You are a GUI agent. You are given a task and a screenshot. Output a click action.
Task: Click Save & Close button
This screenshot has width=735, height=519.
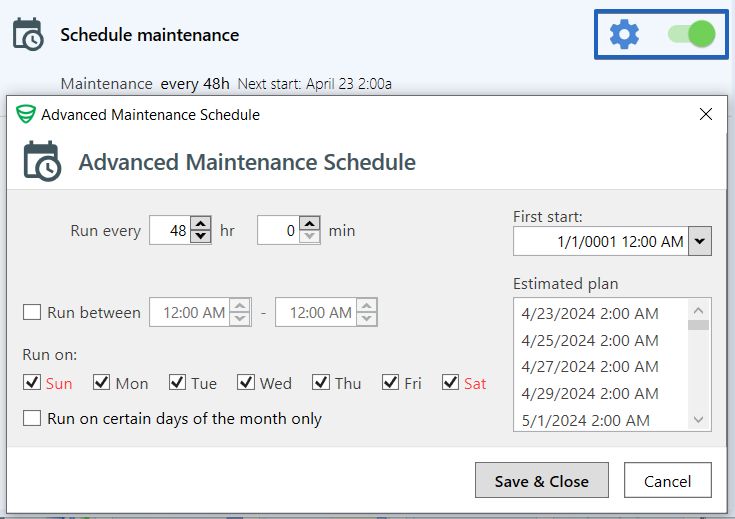pos(542,481)
